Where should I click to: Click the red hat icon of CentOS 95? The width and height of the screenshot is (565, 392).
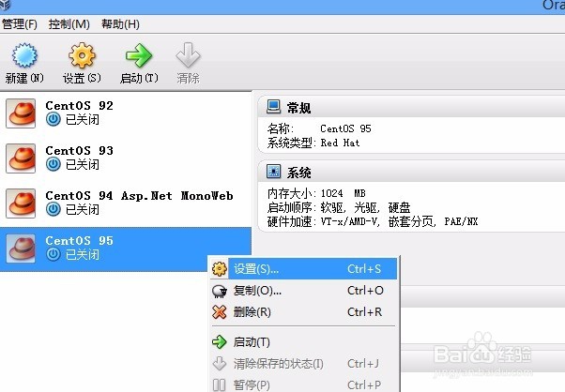coord(21,249)
